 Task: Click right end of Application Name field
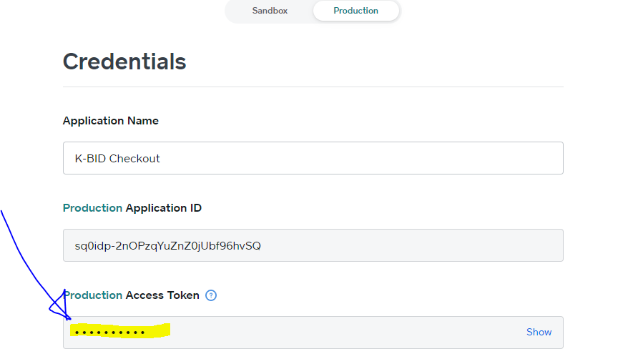coord(544,158)
